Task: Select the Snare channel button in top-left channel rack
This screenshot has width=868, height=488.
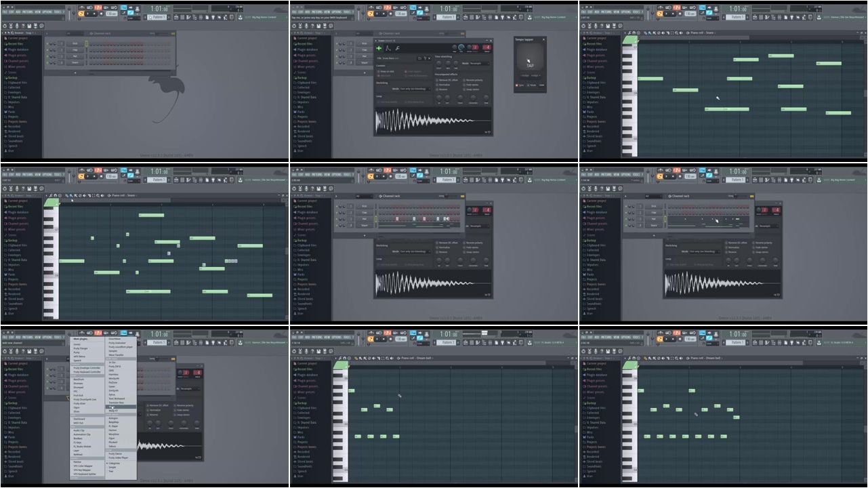Action: coord(75,62)
